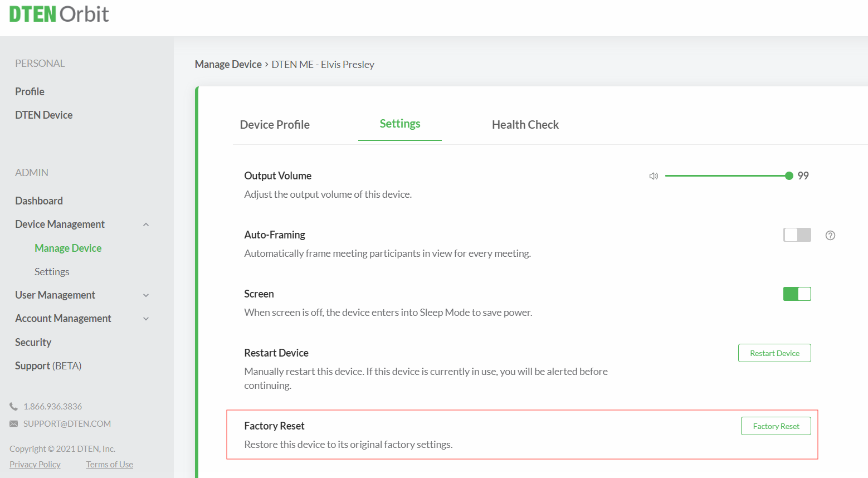Expand User Management chevron
The image size is (868, 478).
(x=146, y=295)
